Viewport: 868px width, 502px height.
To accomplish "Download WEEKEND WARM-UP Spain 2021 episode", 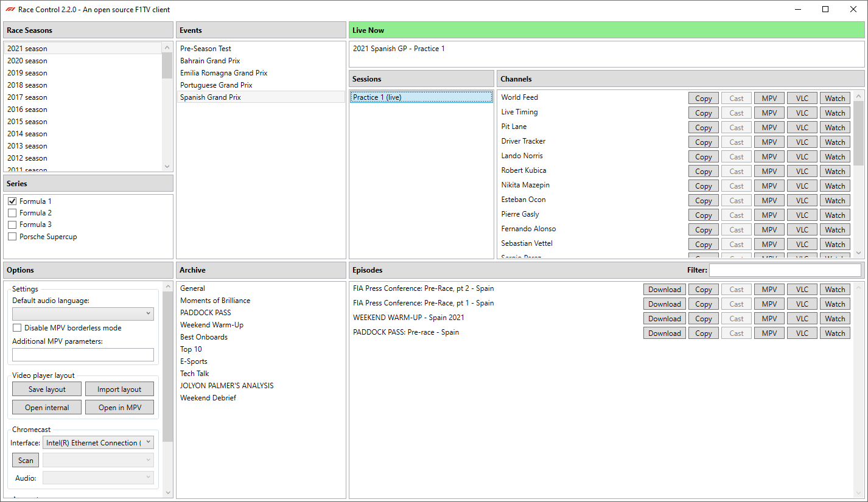I will [665, 319].
